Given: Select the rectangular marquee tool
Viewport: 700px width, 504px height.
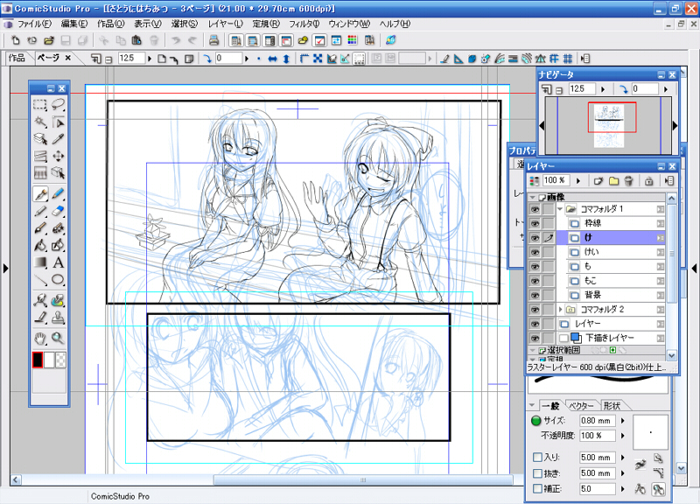Looking at the screenshot, I should tap(40, 105).
